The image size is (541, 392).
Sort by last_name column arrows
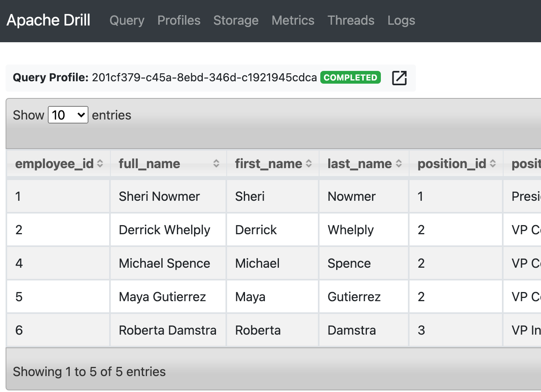pyautogui.click(x=399, y=163)
